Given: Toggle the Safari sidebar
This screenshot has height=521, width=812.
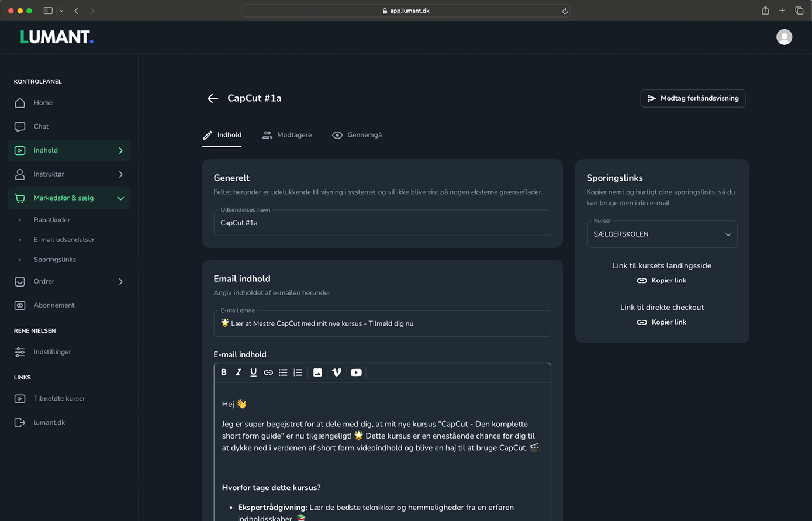Looking at the screenshot, I should (48, 11).
